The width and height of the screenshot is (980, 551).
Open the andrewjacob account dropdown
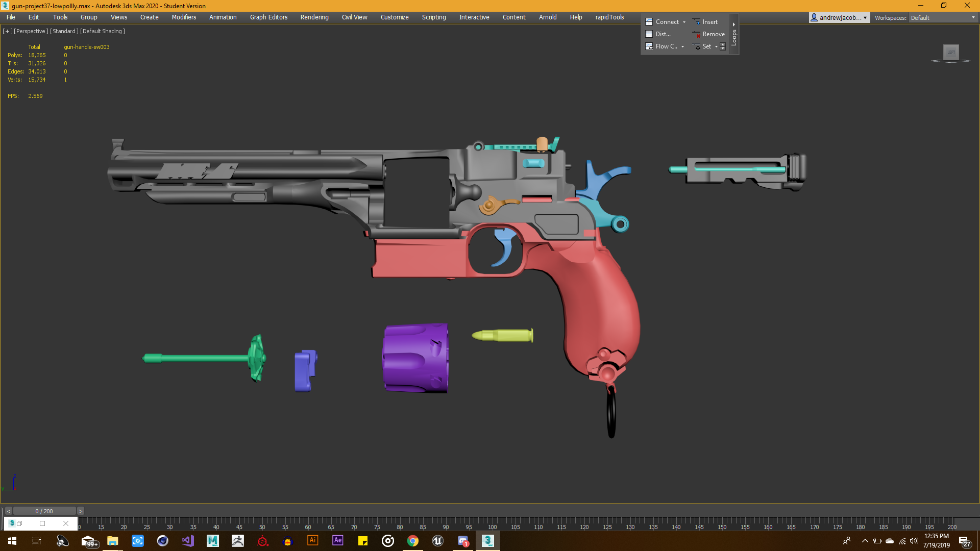coord(839,17)
